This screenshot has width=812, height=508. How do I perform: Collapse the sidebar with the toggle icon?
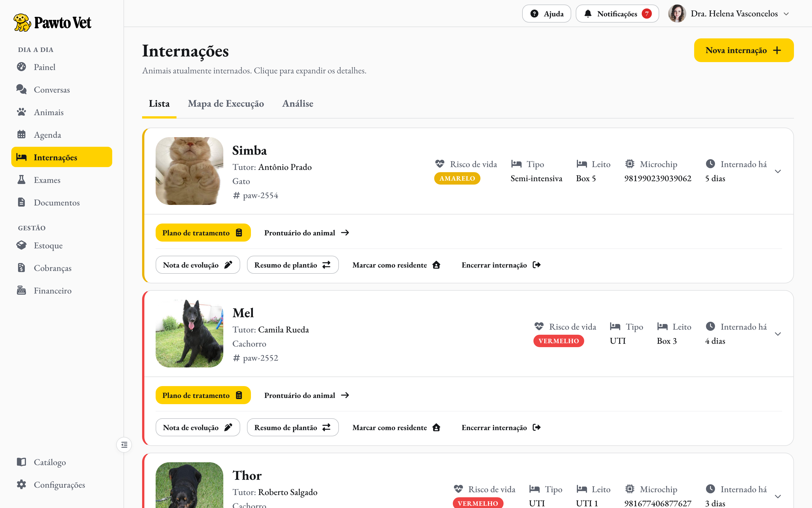(124, 445)
